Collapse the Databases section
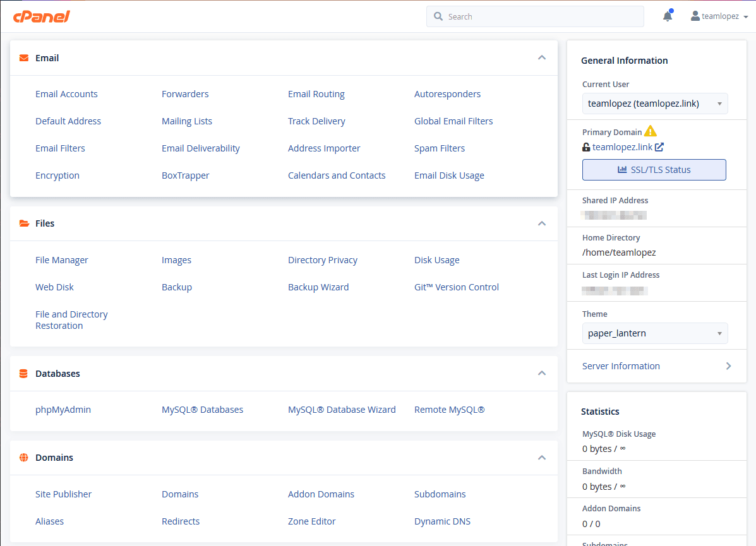Screen dimensions: 756x546 (542, 374)
